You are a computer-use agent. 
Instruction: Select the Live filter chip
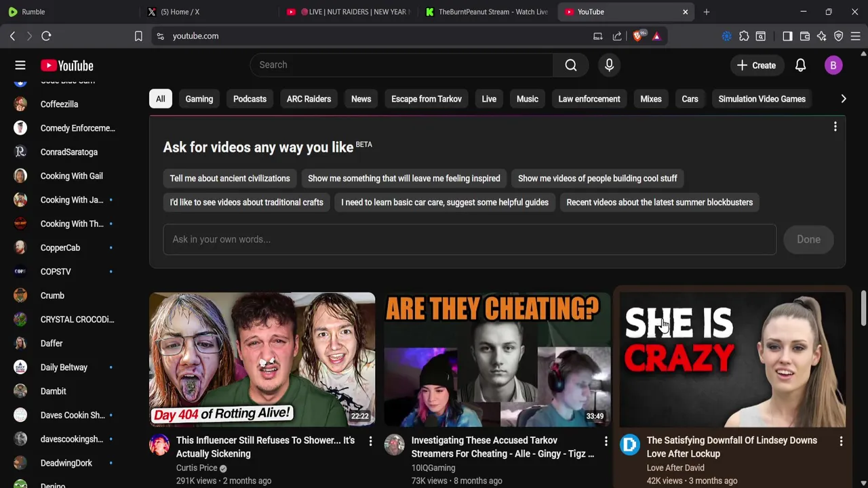489,99
